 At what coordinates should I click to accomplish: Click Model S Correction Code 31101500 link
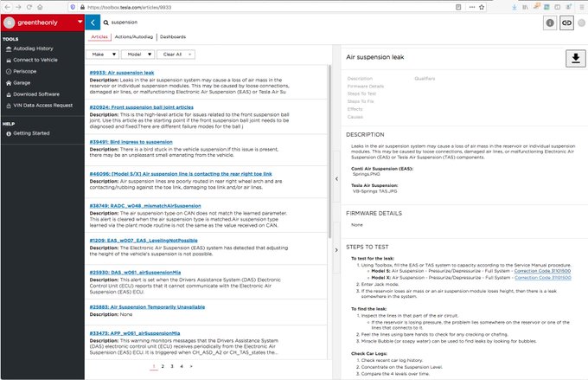coord(542,271)
